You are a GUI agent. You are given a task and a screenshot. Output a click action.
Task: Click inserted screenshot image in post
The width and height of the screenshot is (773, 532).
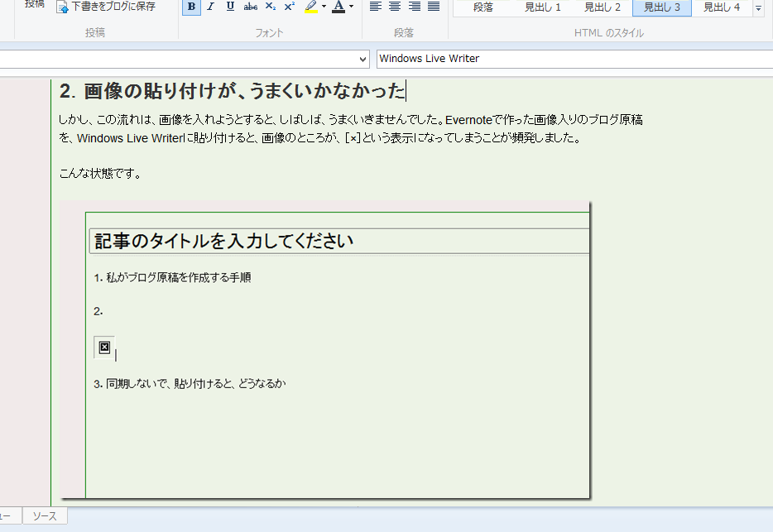[x=325, y=350]
